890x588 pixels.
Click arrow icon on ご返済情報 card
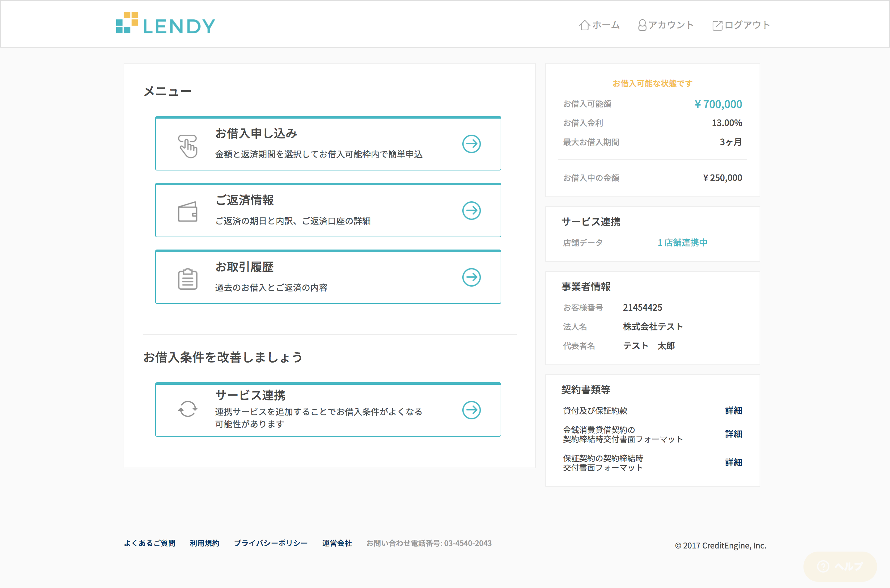471,211
